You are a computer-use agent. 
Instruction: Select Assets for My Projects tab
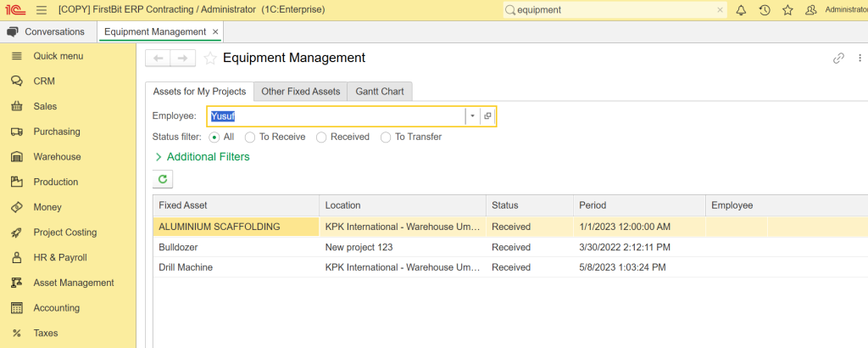coord(199,92)
